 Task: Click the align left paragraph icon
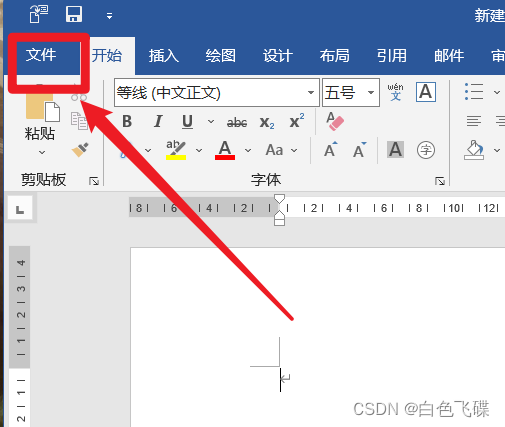[474, 121]
